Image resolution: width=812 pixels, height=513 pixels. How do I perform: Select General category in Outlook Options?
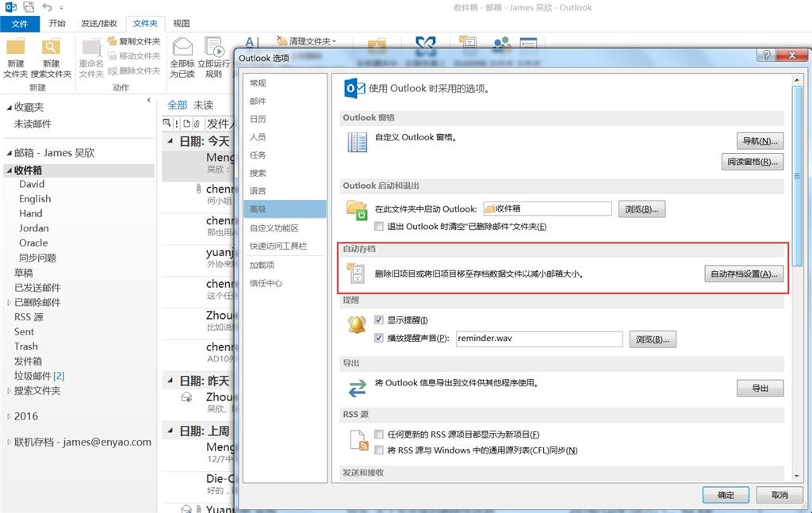(x=285, y=82)
